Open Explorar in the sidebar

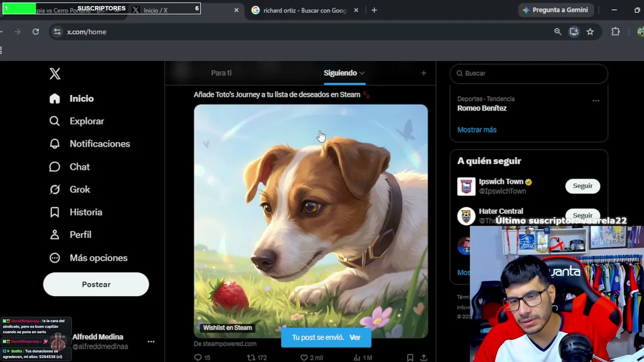tap(76, 121)
